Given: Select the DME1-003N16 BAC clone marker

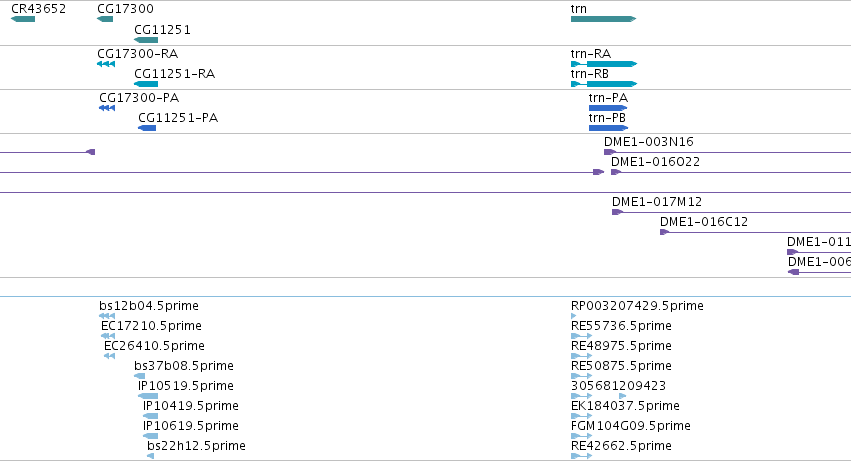Looking at the screenshot, I should point(609,152).
